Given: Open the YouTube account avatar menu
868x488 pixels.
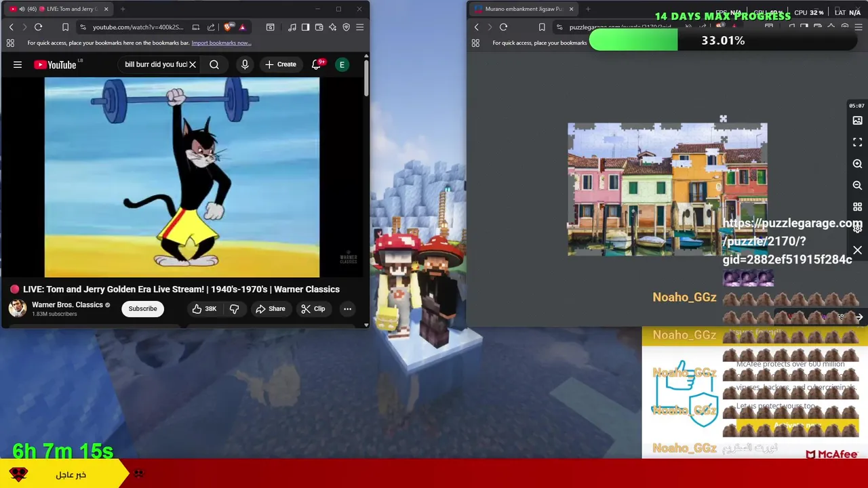Looking at the screenshot, I should pyautogui.click(x=342, y=64).
